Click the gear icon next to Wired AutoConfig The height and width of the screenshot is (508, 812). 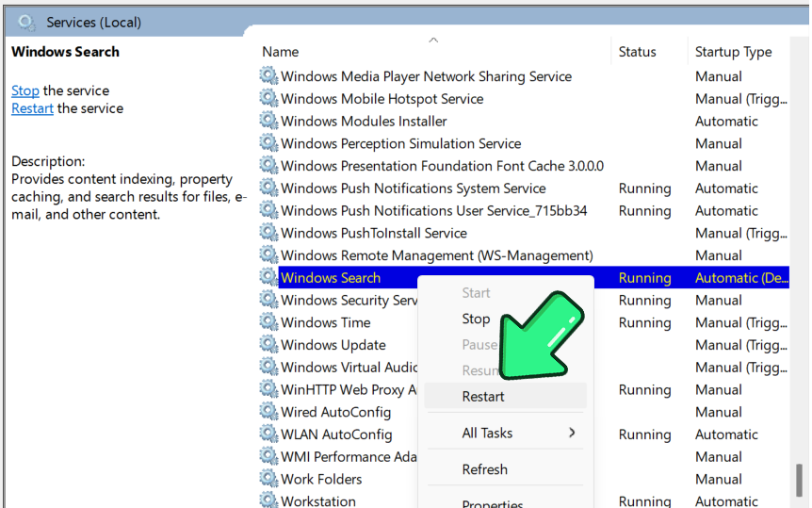[268, 411]
